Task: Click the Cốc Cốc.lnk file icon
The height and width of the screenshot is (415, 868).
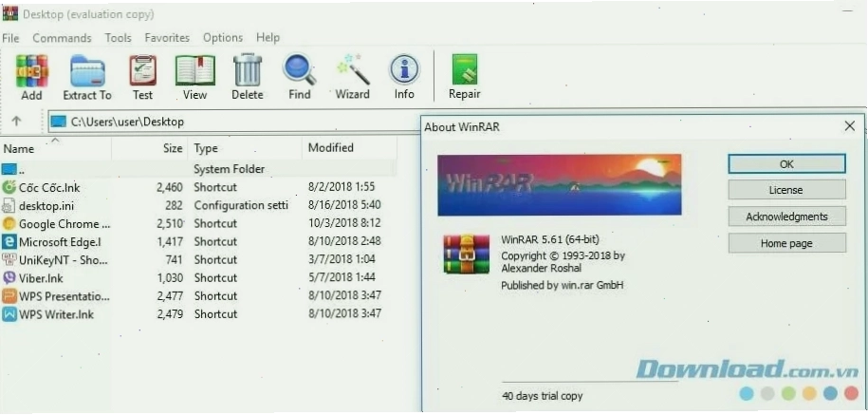Action: click(x=9, y=187)
